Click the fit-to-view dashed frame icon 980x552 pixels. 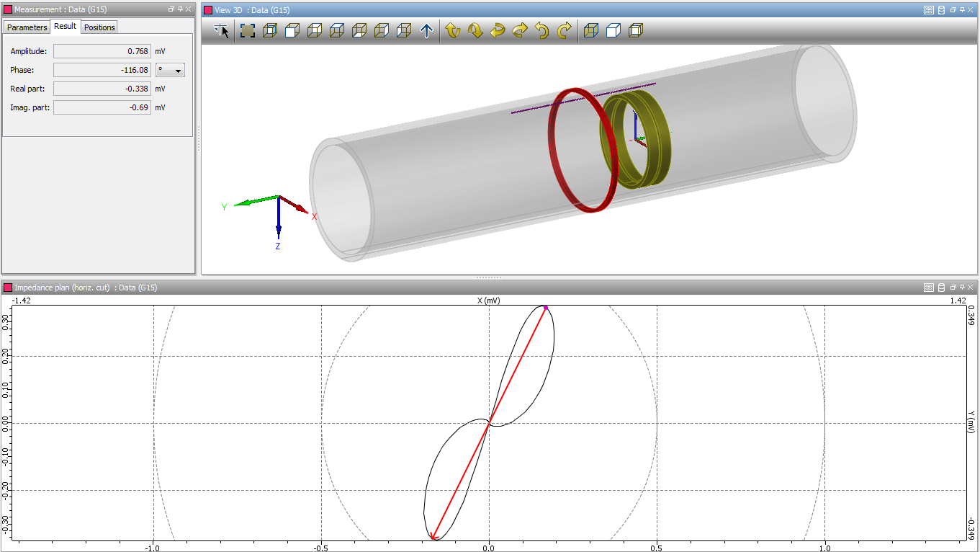pyautogui.click(x=248, y=31)
